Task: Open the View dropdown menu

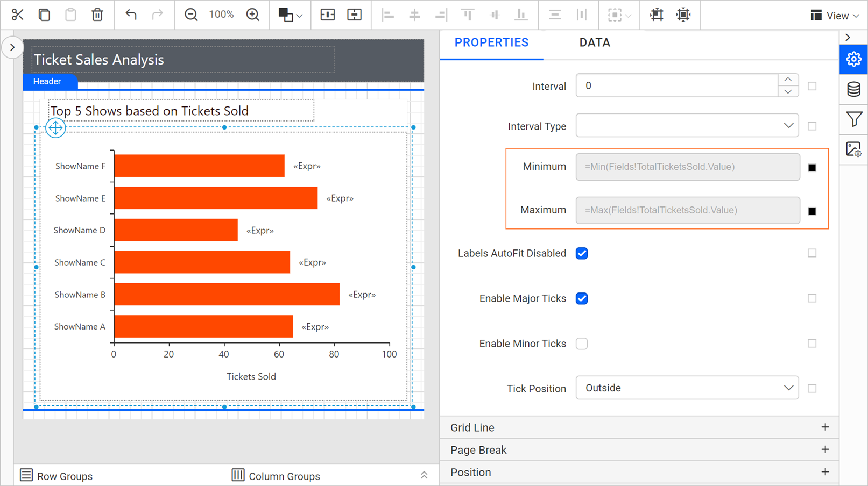Action: tap(835, 16)
